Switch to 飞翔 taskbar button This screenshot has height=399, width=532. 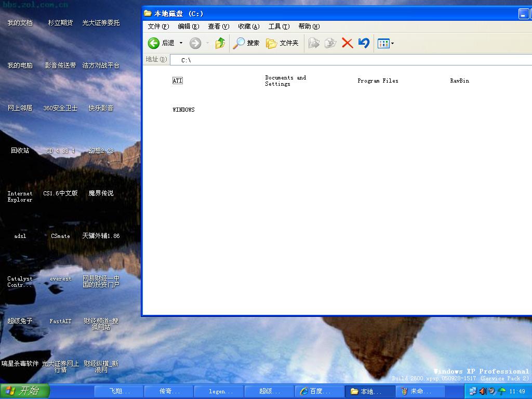tap(119, 392)
